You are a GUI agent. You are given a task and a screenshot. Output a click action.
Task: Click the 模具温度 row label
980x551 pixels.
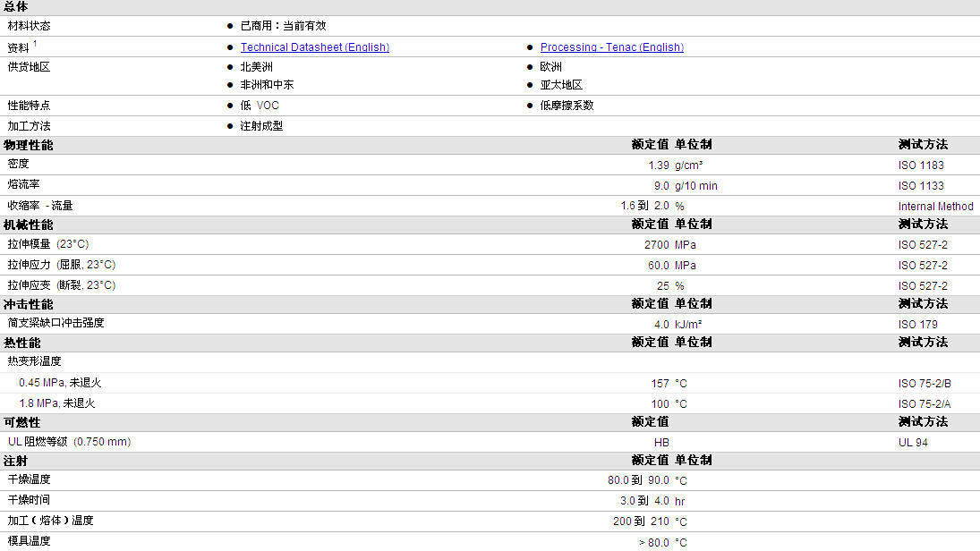point(29,541)
